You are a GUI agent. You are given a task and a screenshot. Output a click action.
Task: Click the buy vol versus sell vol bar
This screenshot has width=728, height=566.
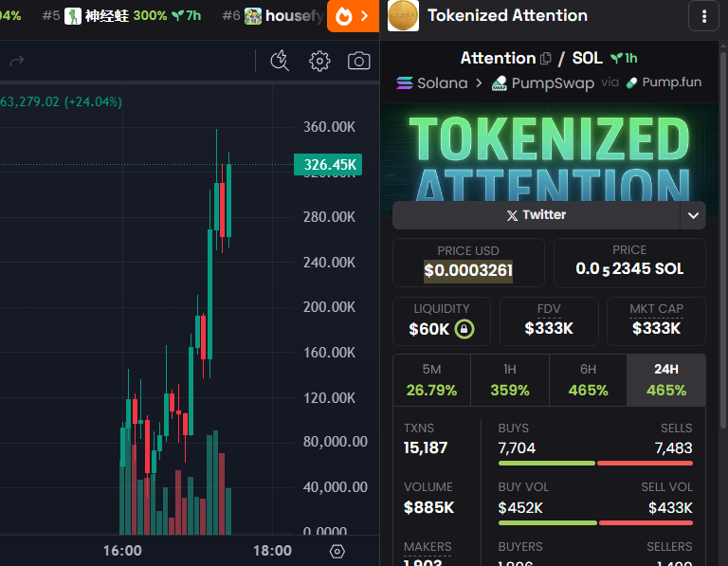click(595, 522)
